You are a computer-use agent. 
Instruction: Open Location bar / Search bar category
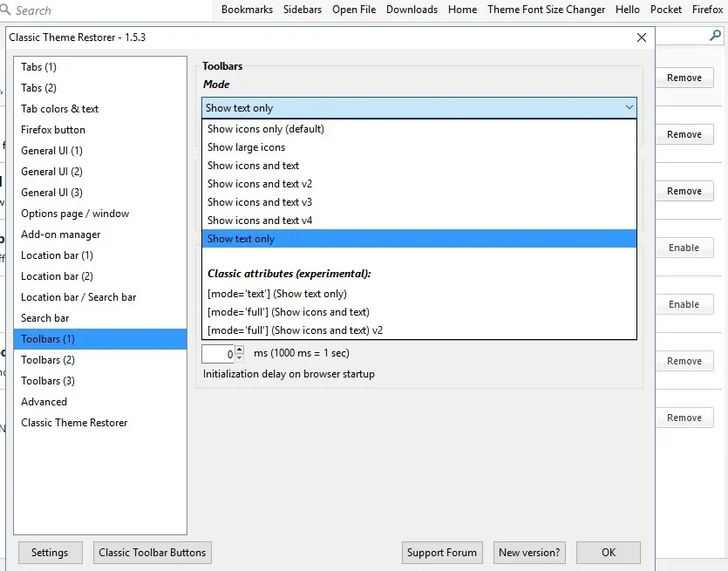pyautogui.click(x=100, y=297)
